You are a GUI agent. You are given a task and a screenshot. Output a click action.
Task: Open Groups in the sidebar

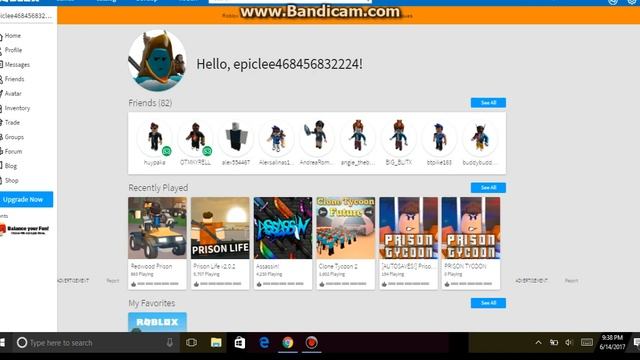click(x=14, y=137)
